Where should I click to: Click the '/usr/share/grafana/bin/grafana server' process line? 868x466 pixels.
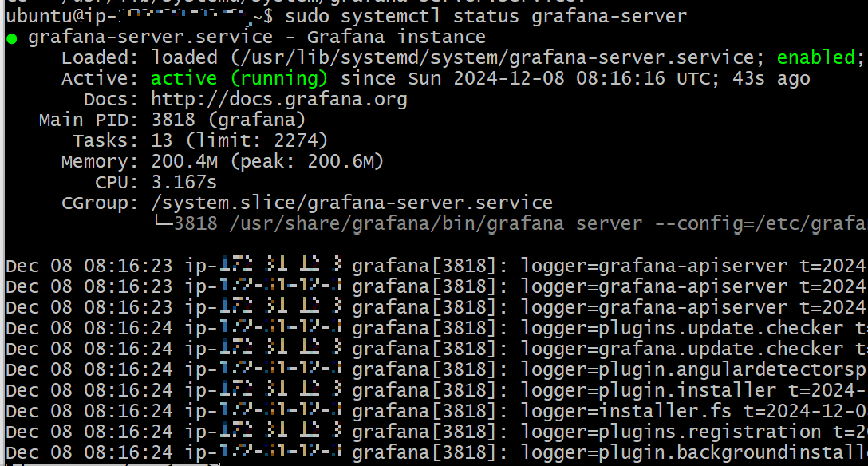436,223
